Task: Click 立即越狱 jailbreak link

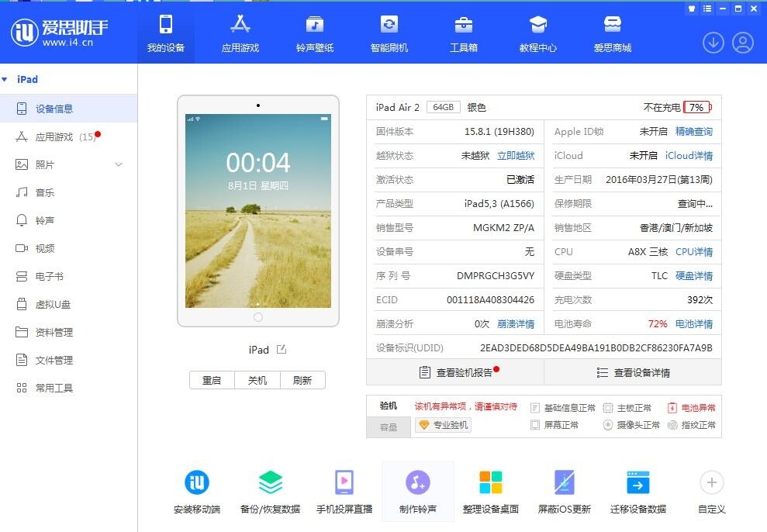Action: coord(516,156)
